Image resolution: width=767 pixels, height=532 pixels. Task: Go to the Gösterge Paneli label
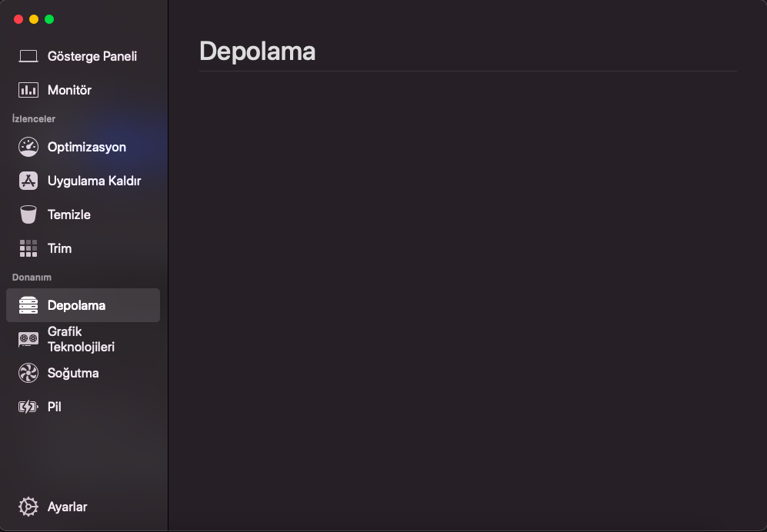pyautogui.click(x=92, y=56)
